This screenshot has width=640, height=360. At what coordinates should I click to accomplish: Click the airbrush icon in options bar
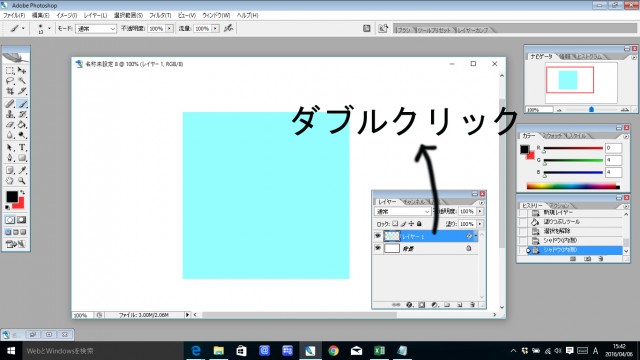229,28
